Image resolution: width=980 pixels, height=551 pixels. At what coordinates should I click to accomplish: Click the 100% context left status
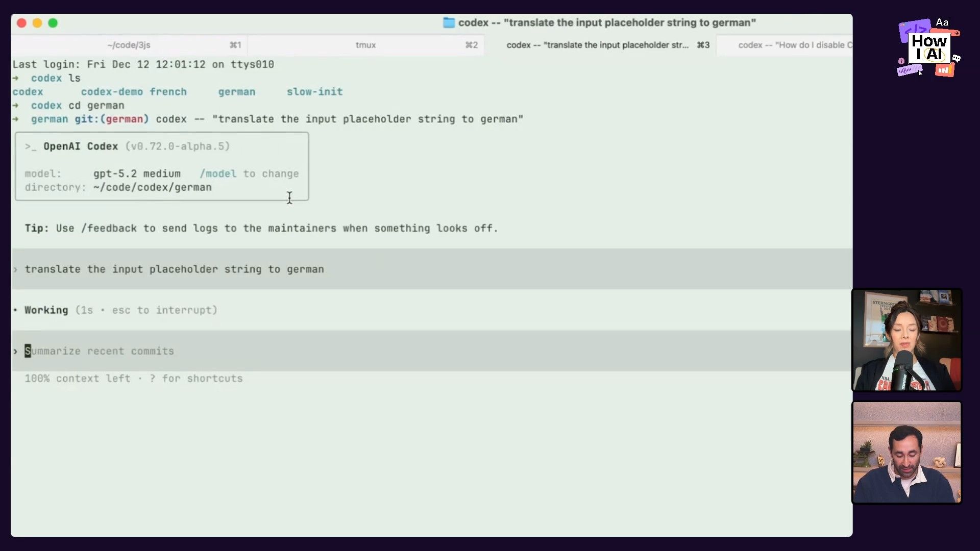[x=78, y=379]
